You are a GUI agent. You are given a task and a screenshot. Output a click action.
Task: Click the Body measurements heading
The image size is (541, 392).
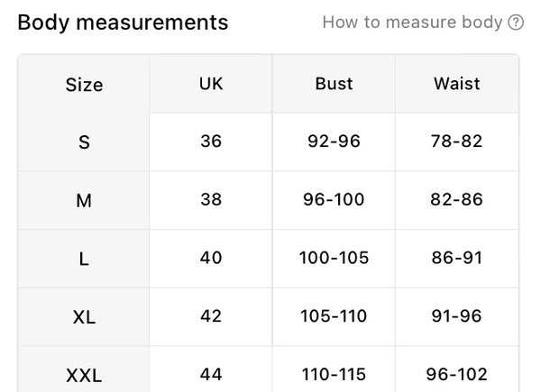pos(123,23)
